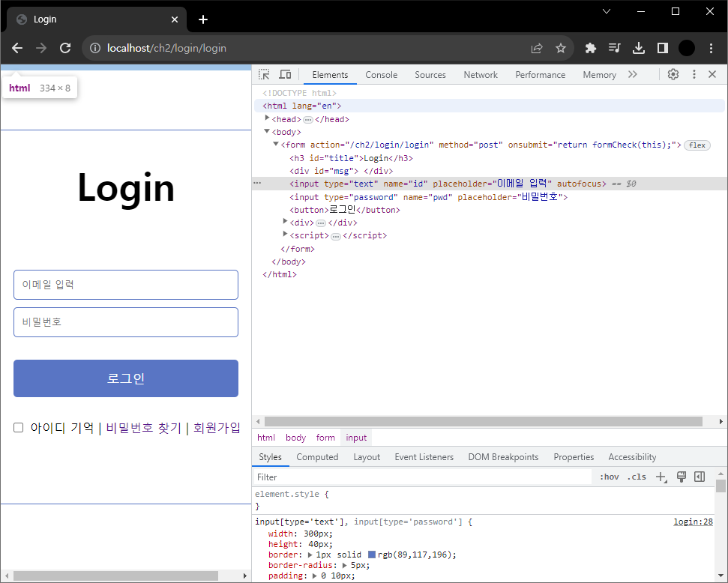The width and height of the screenshot is (728, 583).
Task: Open Chrome's three-dot menu
Action: pos(711,48)
